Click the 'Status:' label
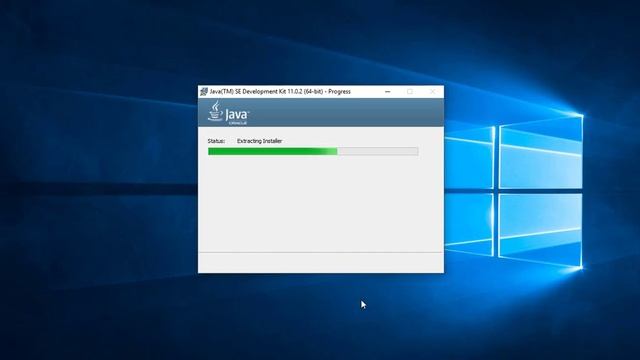Viewport: 640px width, 360px height. coord(216,141)
